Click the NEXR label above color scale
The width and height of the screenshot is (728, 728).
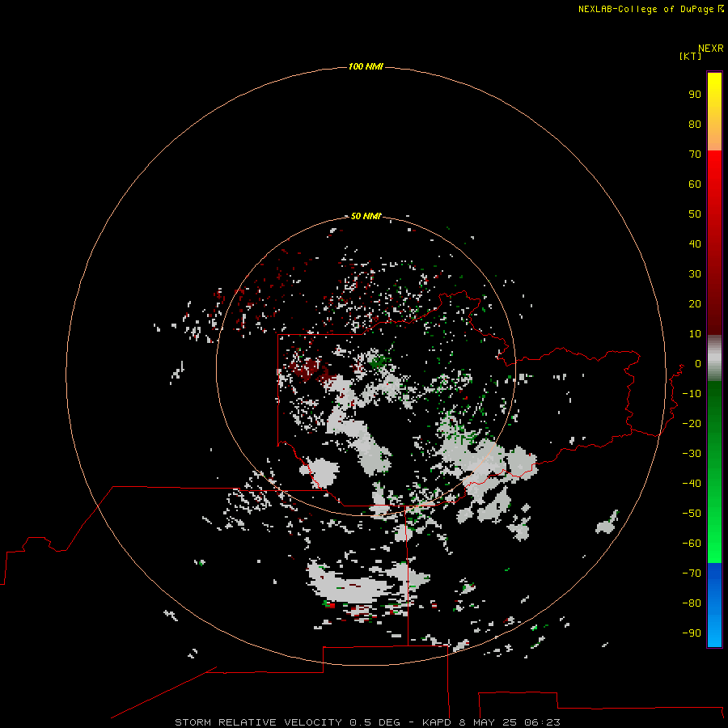(711, 49)
